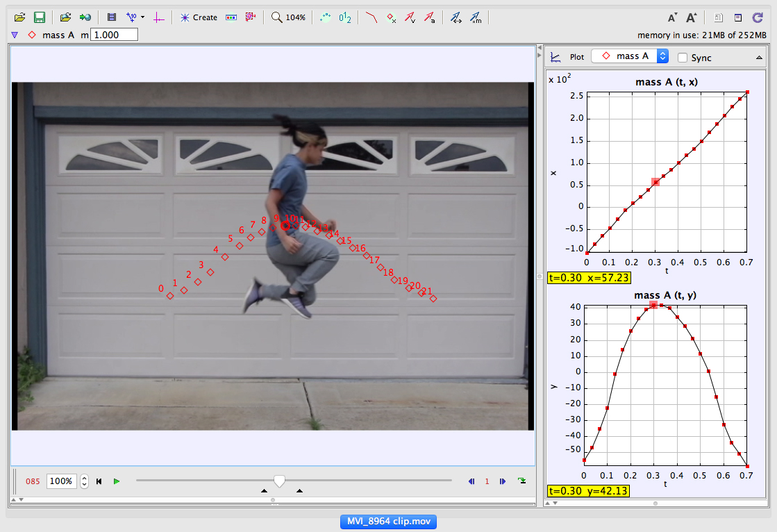Open the calibration tools menu

(x=132, y=17)
